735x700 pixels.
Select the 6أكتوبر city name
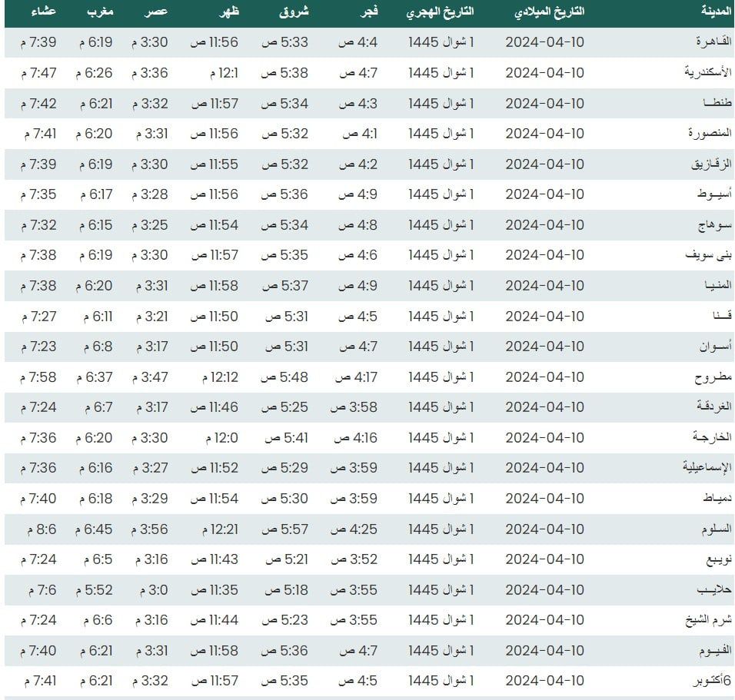pos(710,681)
